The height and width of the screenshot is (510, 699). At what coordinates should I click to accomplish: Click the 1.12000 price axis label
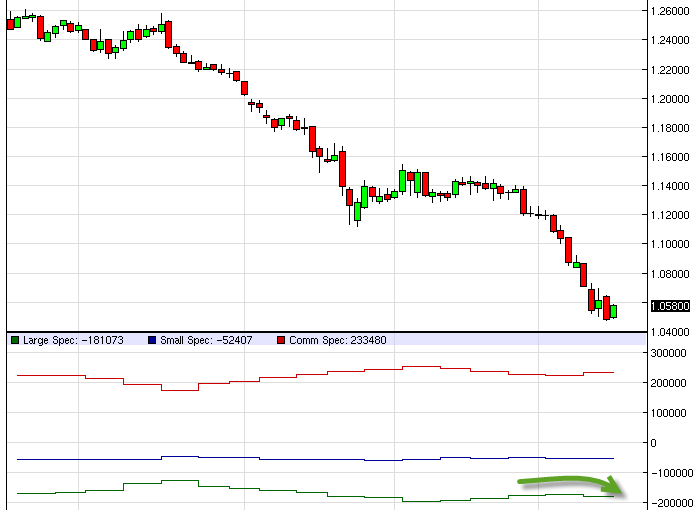pos(670,215)
